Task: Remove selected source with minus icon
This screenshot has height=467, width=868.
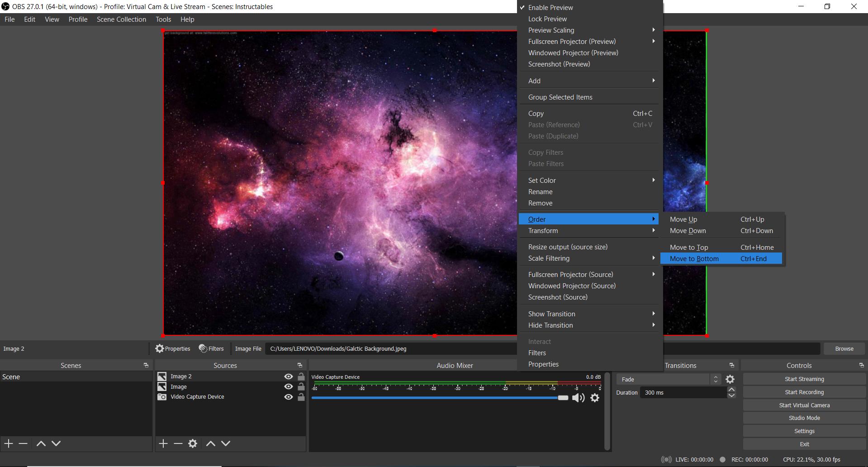Action: [178, 443]
